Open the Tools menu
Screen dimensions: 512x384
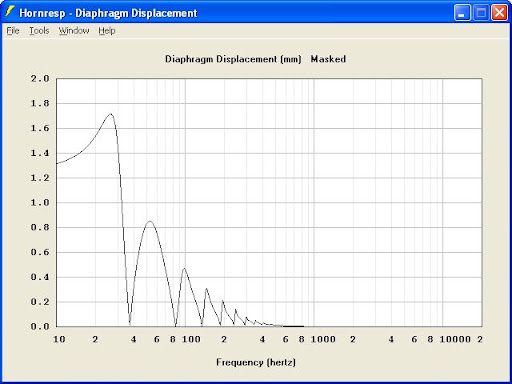(x=39, y=31)
